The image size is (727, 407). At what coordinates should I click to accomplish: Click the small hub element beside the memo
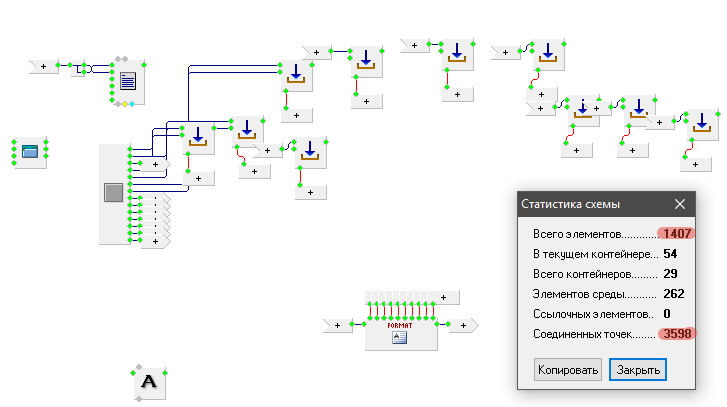81,69
